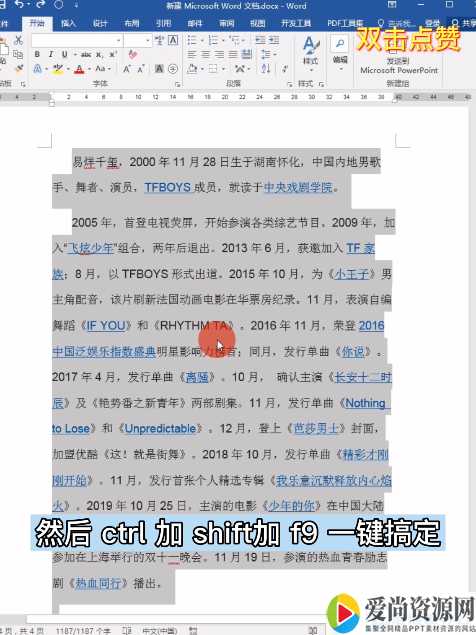Click word count 1187/1187 in status bar

click(x=83, y=631)
